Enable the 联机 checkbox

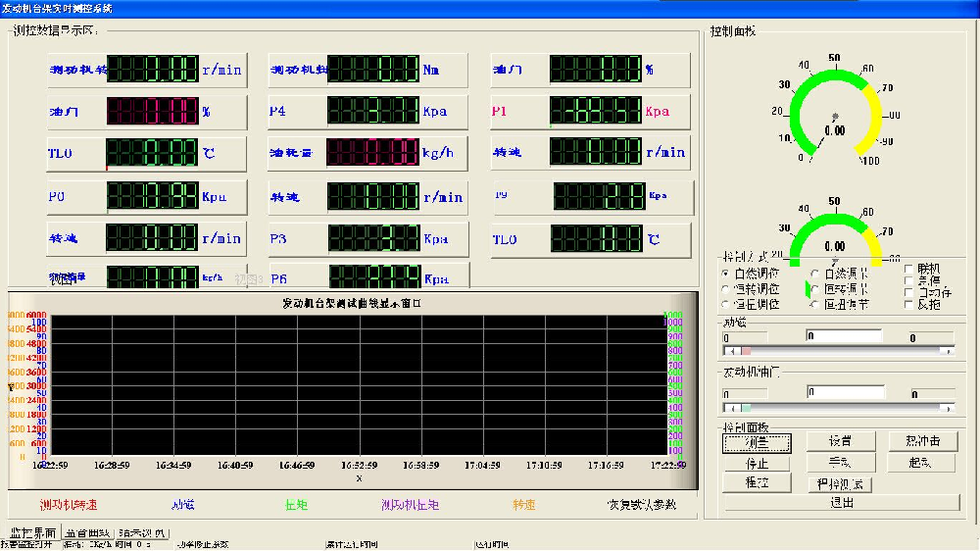pyautogui.click(x=908, y=269)
